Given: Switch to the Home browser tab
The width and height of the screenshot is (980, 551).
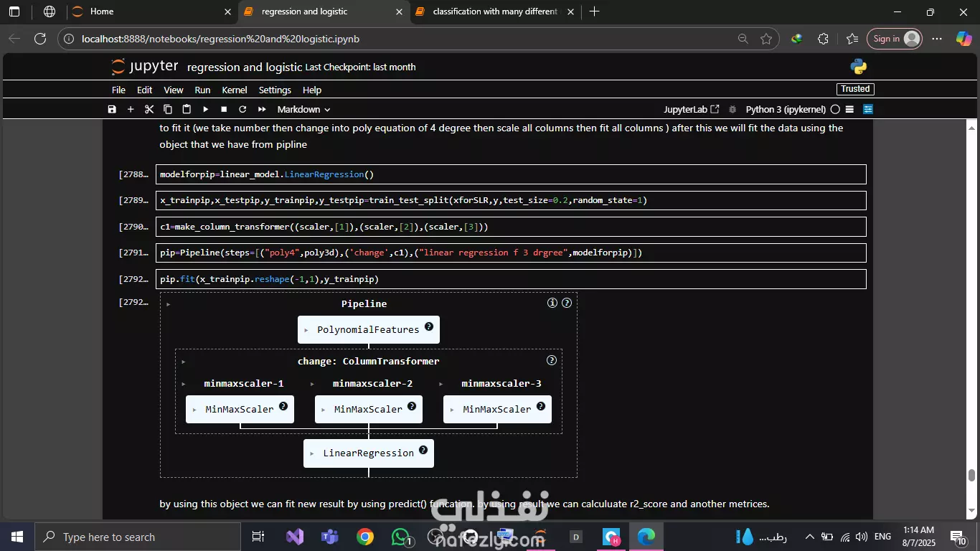Looking at the screenshot, I should click(153, 11).
